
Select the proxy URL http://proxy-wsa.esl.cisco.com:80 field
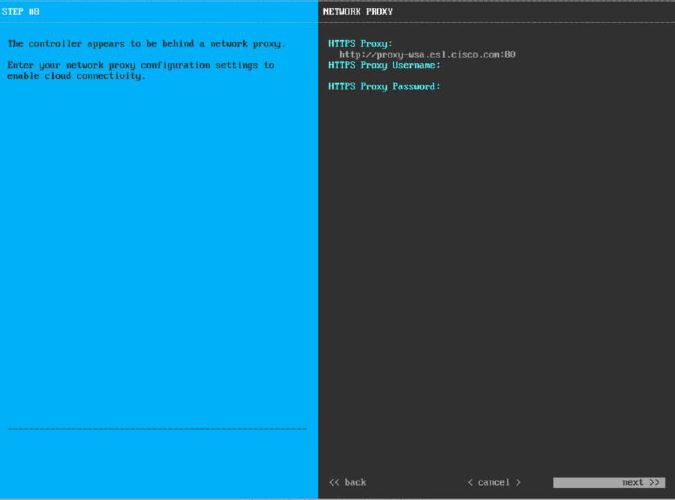[x=427, y=54]
